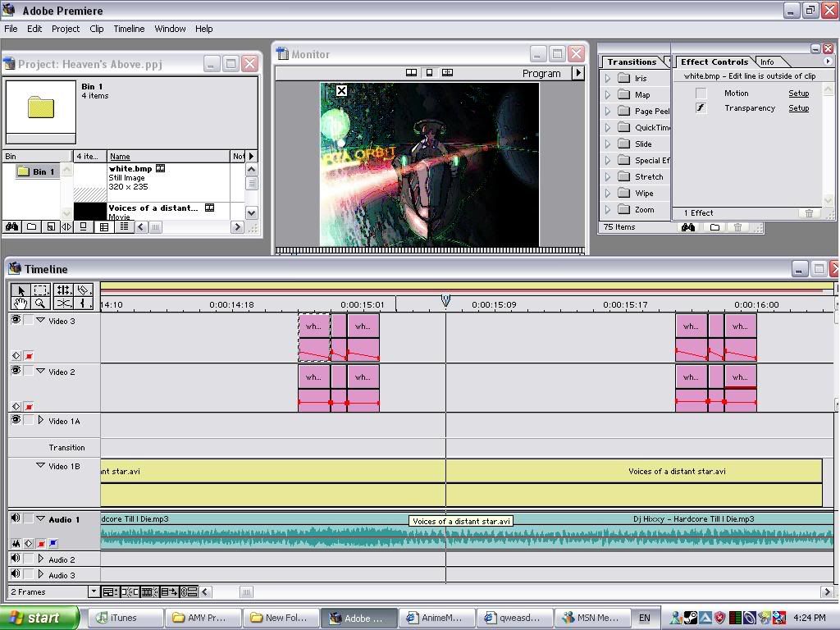Select the Hand tool in Timeline

pyautogui.click(x=21, y=304)
